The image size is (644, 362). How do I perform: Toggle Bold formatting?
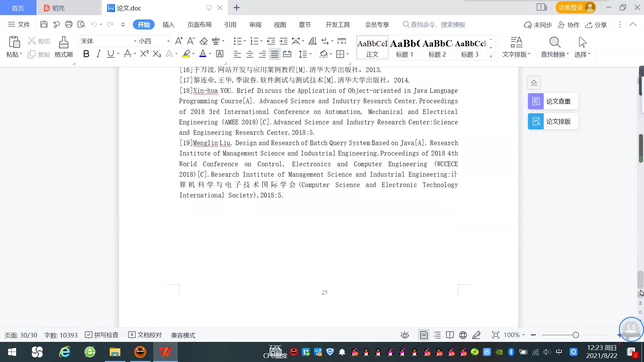86,54
